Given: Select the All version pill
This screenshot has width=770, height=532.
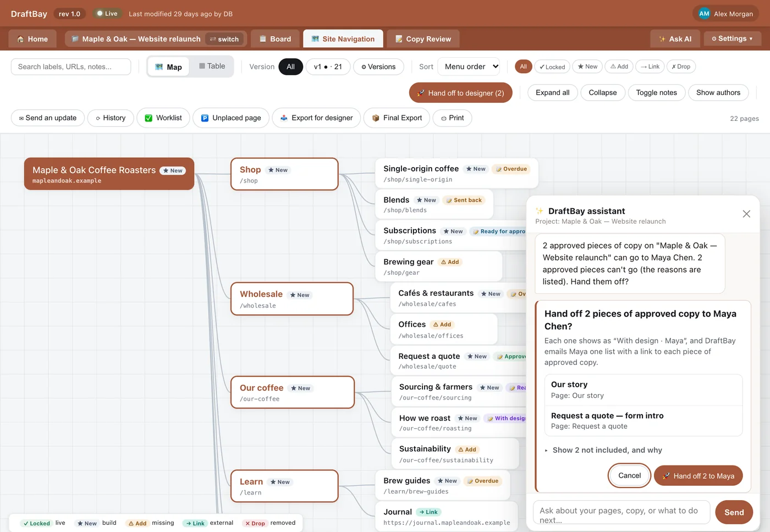Looking at the screenshot, I should tap(291, 66).
